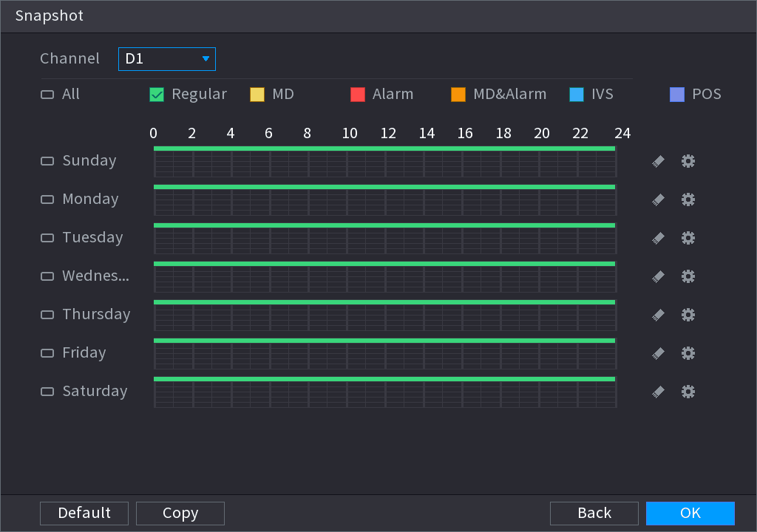This screenshot has height=532, width=757.
Task: Tick the All days checkbox
Action: (47, 95)
